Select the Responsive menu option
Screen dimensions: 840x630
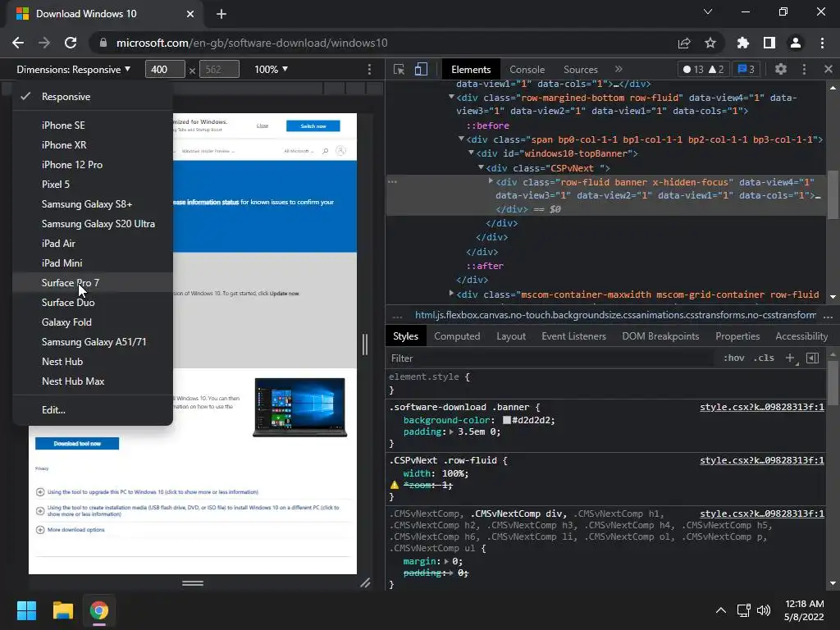(92, 97)
